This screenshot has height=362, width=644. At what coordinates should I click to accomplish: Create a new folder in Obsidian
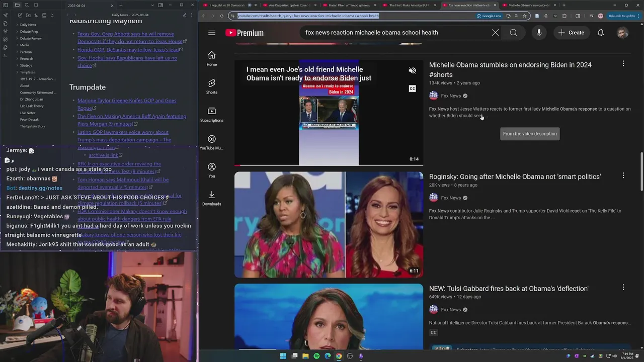click(x=28, y=15)
